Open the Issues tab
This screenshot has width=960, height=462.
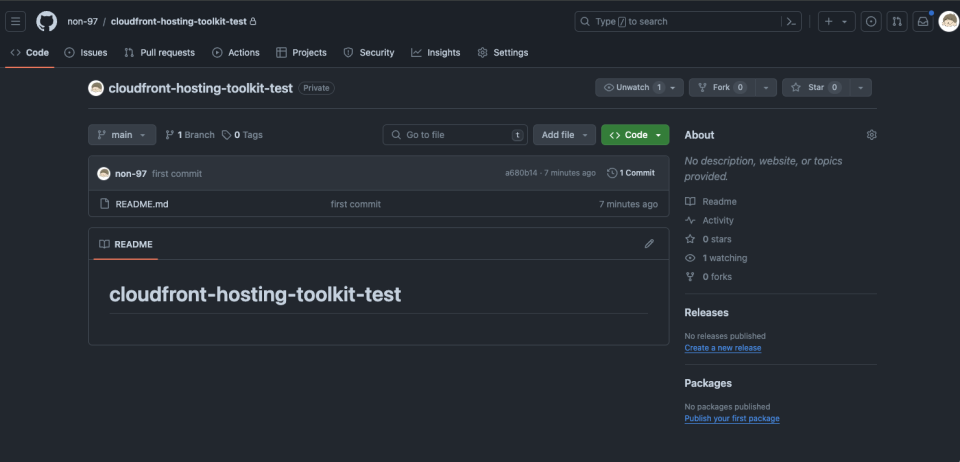click(86, 53)
